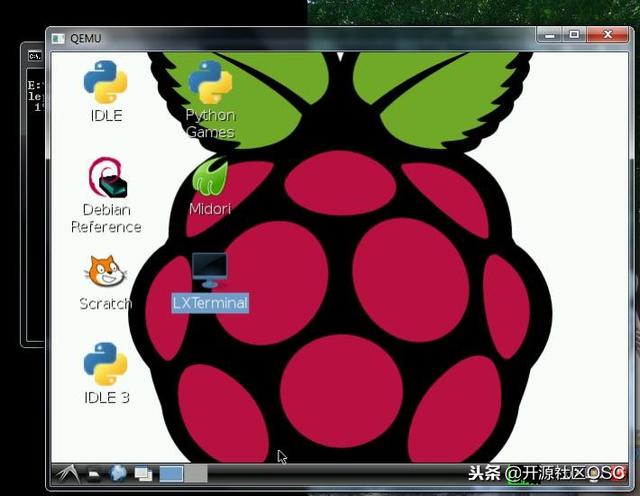Click the Command Prompt window's title icon
640x496 pixels.
pos(35,56)
